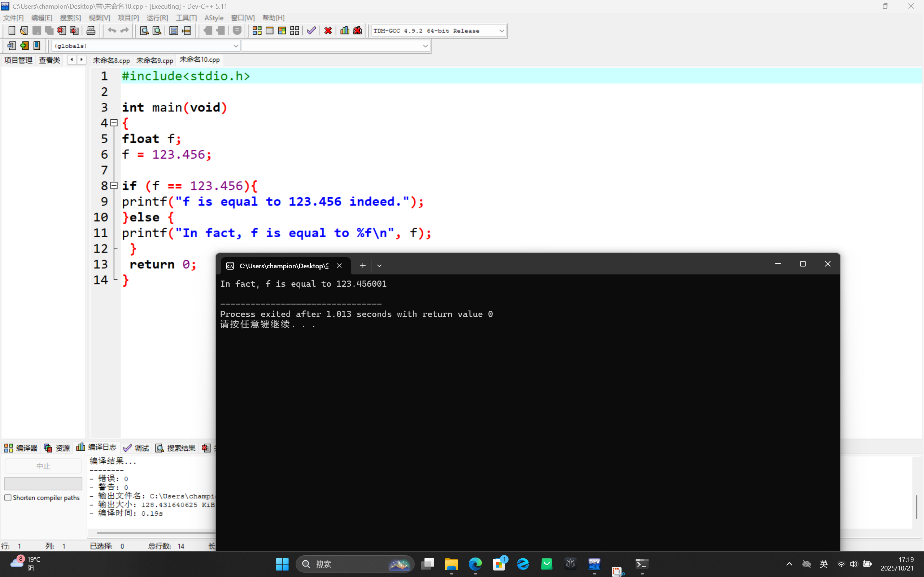Open the 调试 bottom panel tab
The image size is (924, 577).
136,448
